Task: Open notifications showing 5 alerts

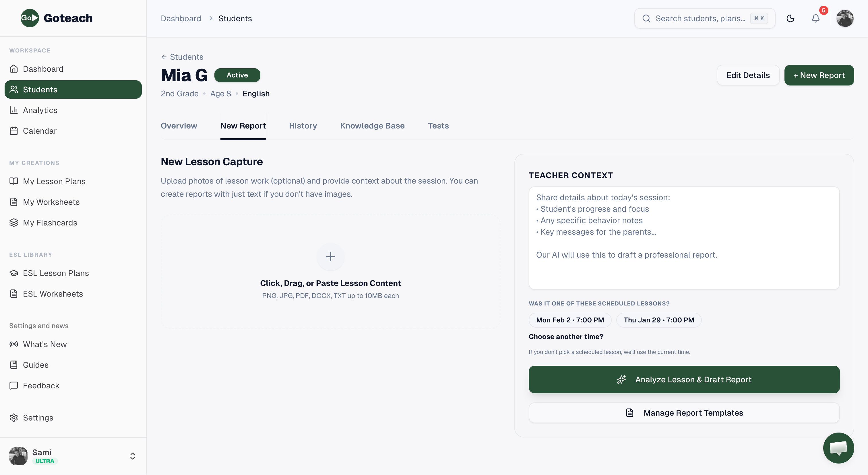Action: pos(816,19)
